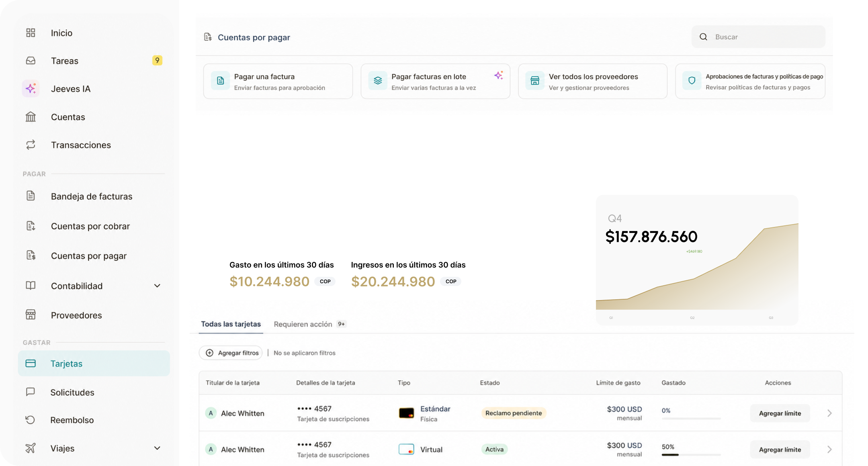The height and width of the screenshot is (466, 868).
Task: Expand the Viajes sidebar section
Action: point(157,448)
